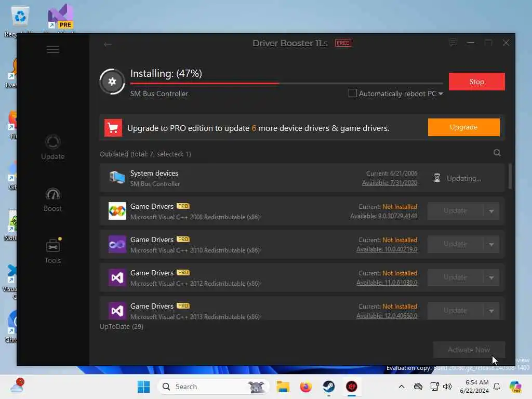The height and width of the screenshot is (399, 532).
Task: Open the Tools section in sidebar
Action: [52, 251]
